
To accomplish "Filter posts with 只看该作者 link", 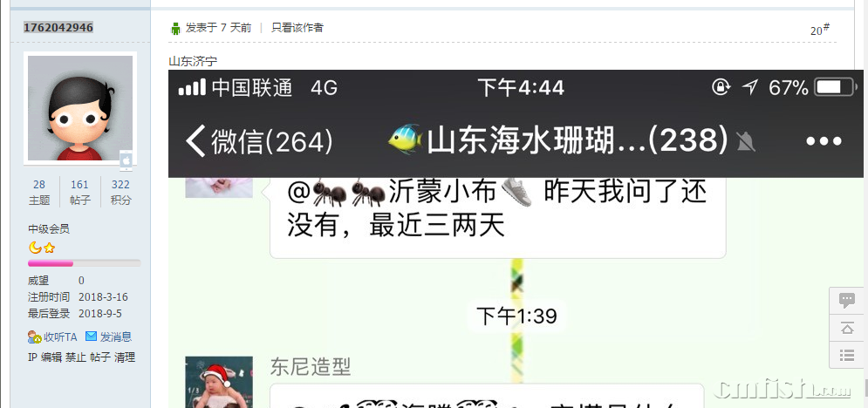I will pos(297,28).
